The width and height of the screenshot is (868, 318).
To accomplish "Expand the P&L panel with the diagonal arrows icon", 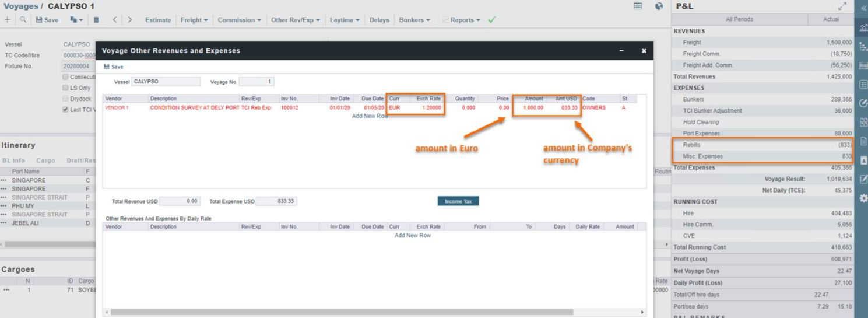I will click(x=842, y=6).
